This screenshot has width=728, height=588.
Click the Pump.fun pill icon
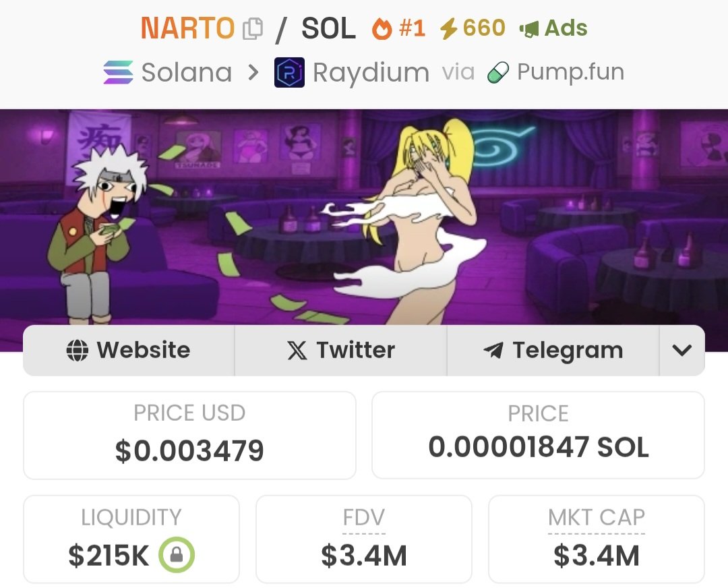pyautogui.click(x=498, y=73)
